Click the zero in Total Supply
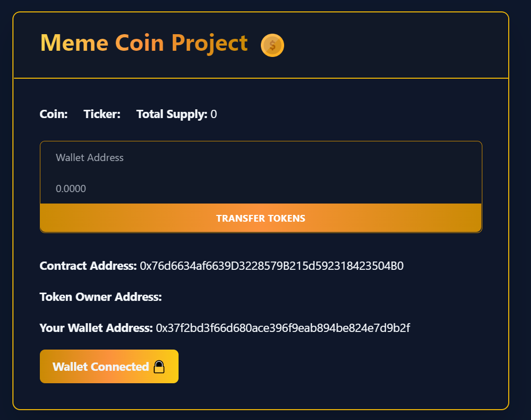 214,114
